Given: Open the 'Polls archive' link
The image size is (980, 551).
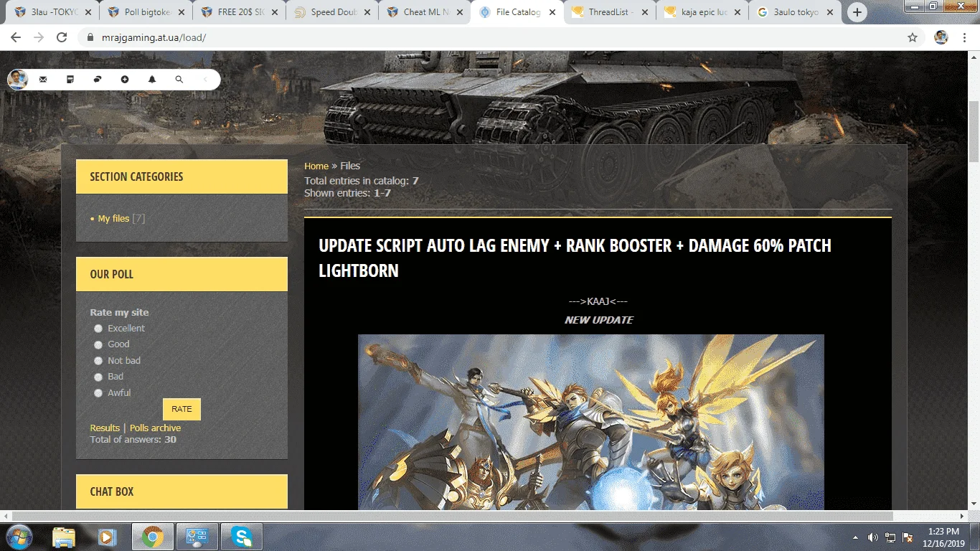Looking at the screenshot, I should click(155, 428).
